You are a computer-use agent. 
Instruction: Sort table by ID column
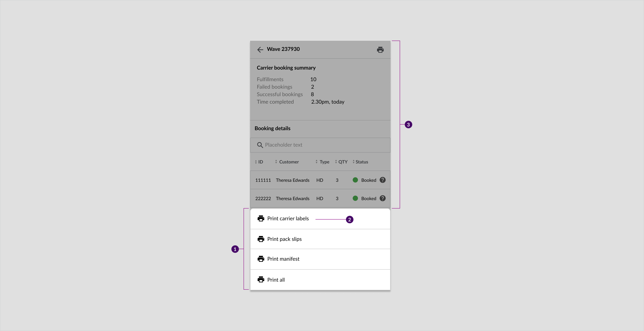point(259,162)
